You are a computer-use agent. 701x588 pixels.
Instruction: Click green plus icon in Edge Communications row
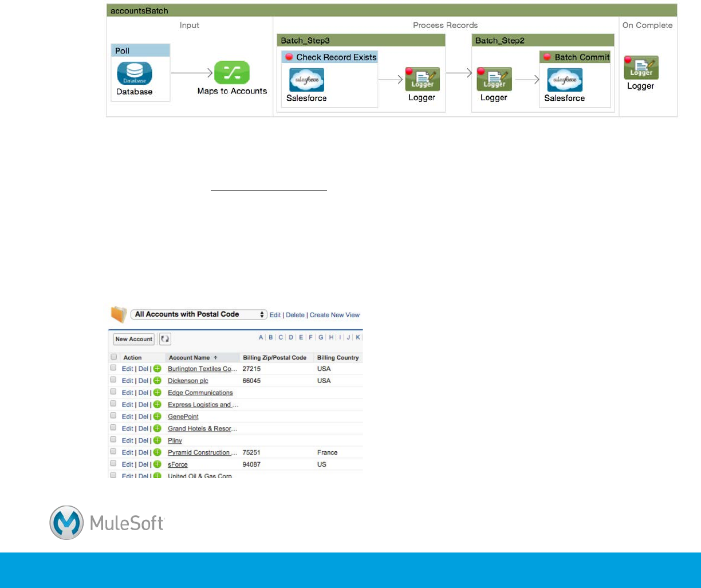click(x=157, y=393)
